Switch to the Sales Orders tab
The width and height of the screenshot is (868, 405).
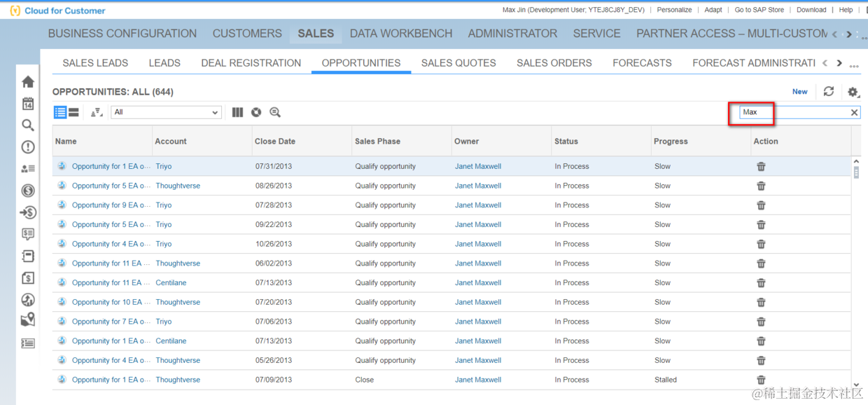point(554,63)
